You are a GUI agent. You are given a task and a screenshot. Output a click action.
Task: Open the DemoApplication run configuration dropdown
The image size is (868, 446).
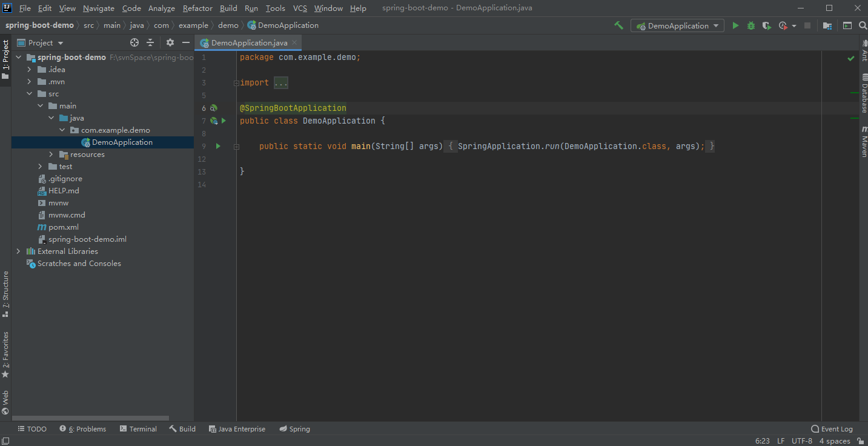[x=677, y=25]
